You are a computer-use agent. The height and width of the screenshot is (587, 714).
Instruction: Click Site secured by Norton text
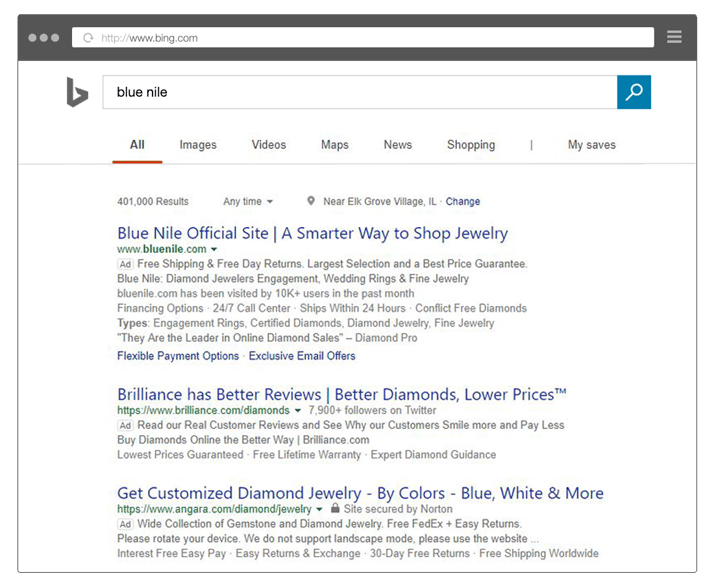click(x=398, y=509)
